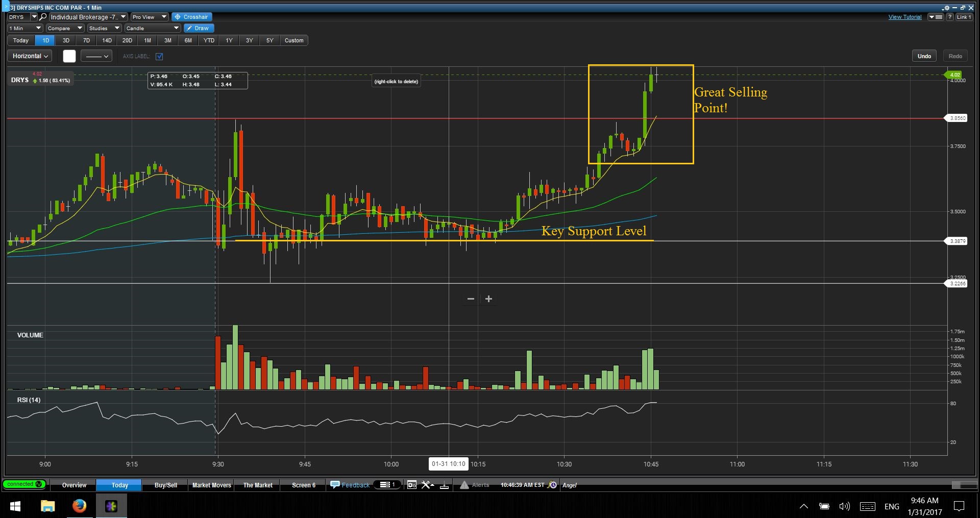
Task: Open the layout settings icon in status bar
Action: pos(412,485)
